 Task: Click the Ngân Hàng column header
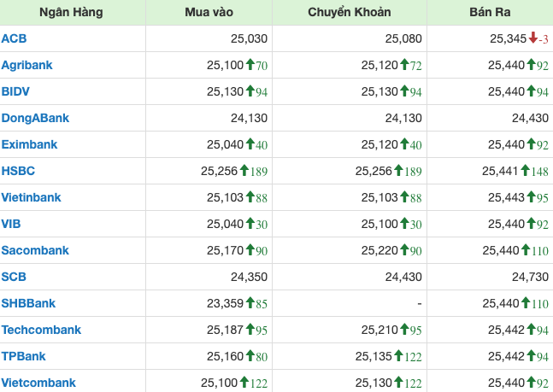click(72, 13)
